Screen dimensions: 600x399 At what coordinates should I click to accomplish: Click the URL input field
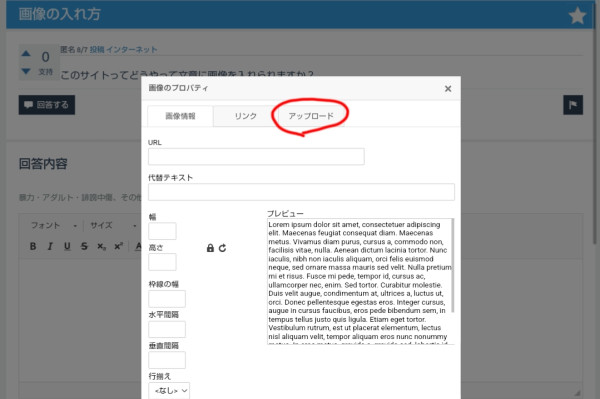(256, 157)
